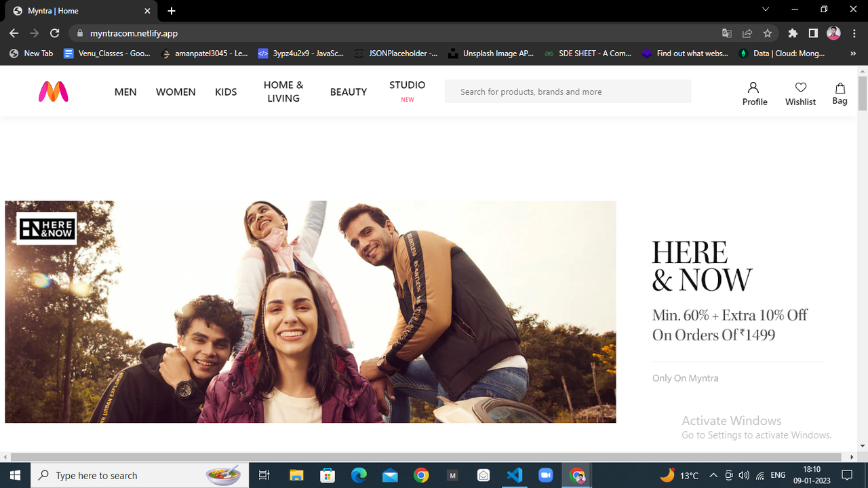
Task: Open the WOMEN category menu
Action: point(176,91)
